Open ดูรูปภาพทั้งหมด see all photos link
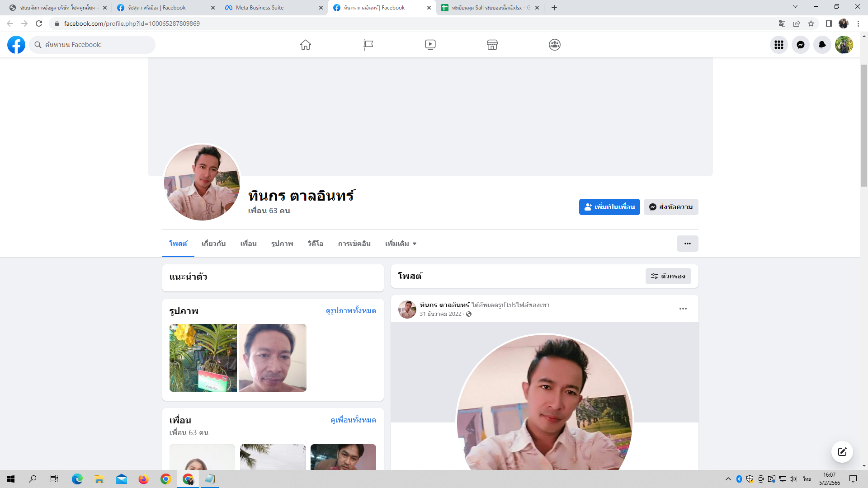This screenshot has width=868, height=488. 351,311
